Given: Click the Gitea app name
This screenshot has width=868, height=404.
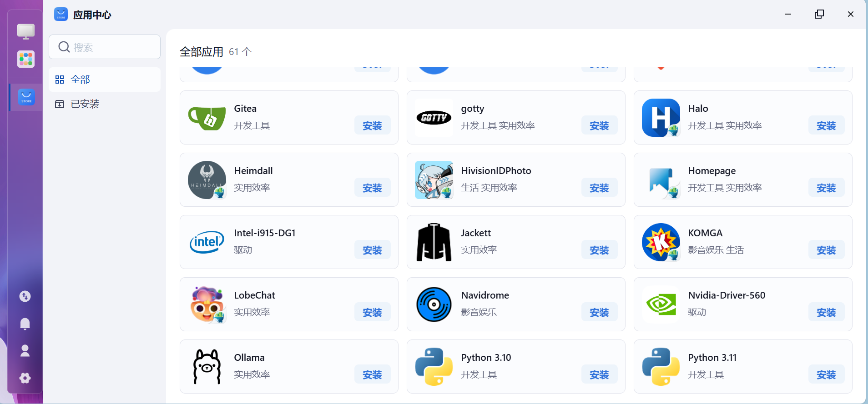Looking at the screenshot, I should pos(245,109).
